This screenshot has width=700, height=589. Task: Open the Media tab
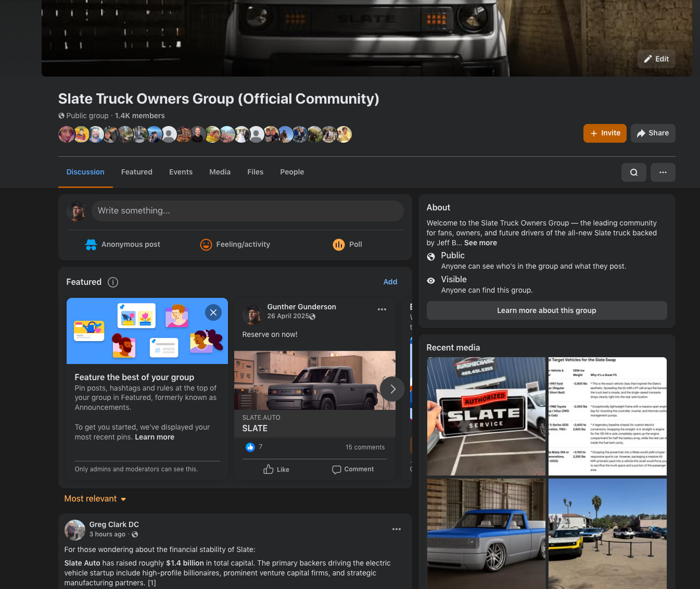220,172
